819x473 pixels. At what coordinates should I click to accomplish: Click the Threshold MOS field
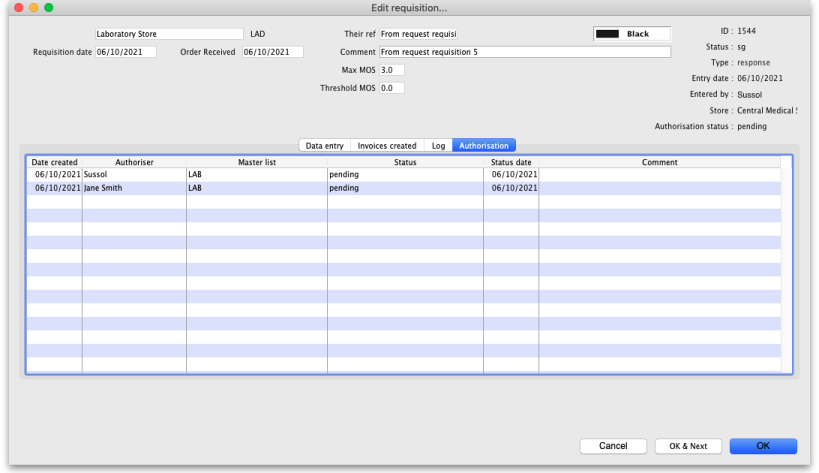pyautogui.click(x=391, y=88)
